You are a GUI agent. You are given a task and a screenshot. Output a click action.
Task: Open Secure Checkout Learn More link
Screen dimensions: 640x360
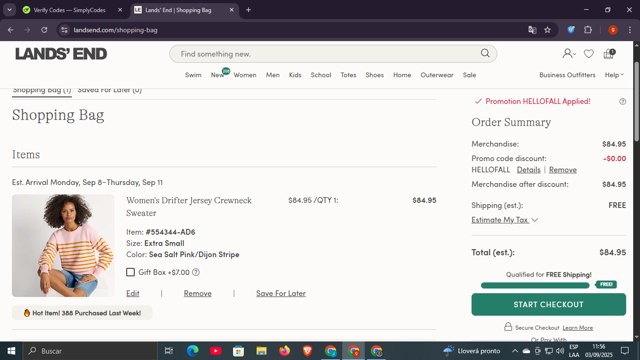pyautogui.click(x=578, y=328)
